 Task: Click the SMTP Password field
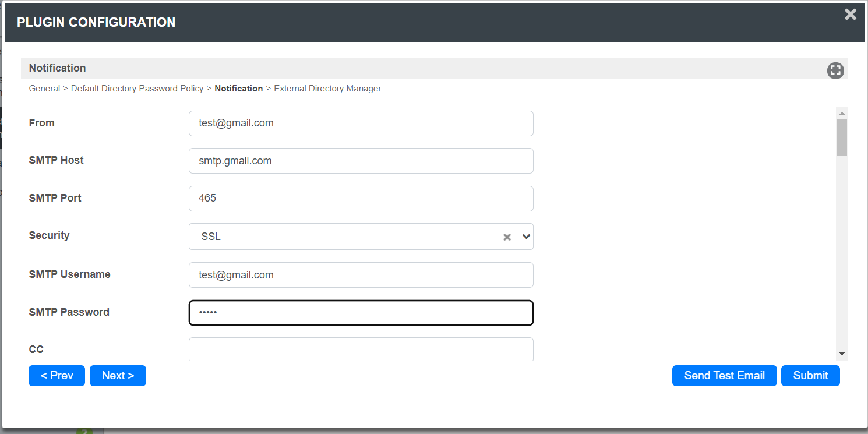[361, 313]
